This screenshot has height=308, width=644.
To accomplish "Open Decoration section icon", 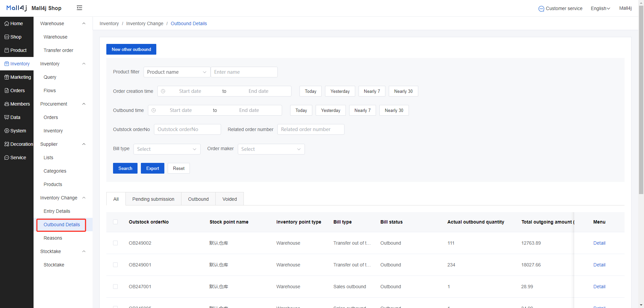I will 7,144.
